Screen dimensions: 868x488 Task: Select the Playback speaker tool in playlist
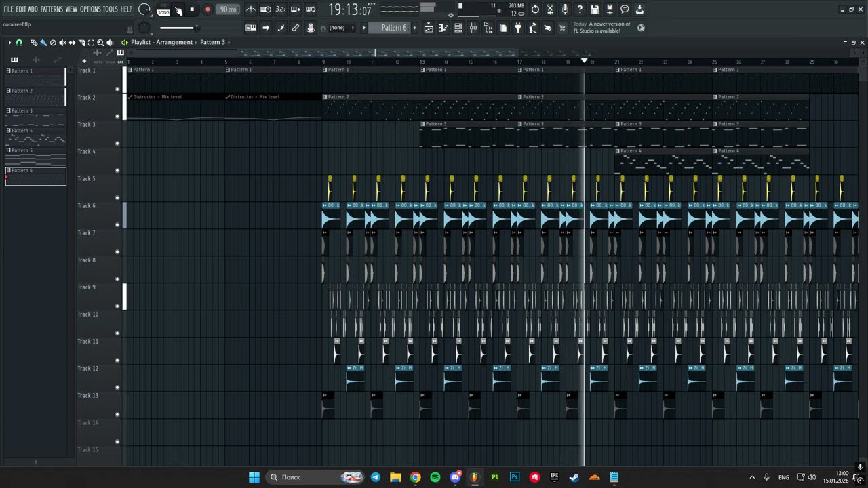click(x=110, y=43)
